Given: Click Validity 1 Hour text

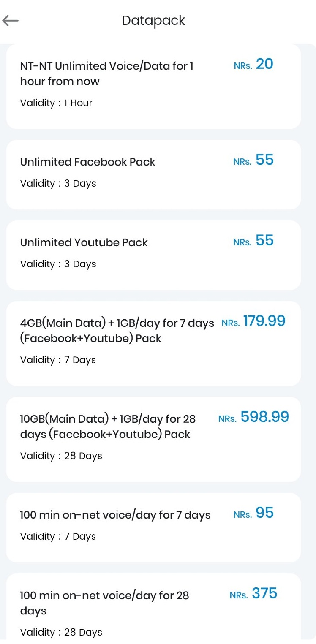Looking at the screenshot, I should point(57,103).
